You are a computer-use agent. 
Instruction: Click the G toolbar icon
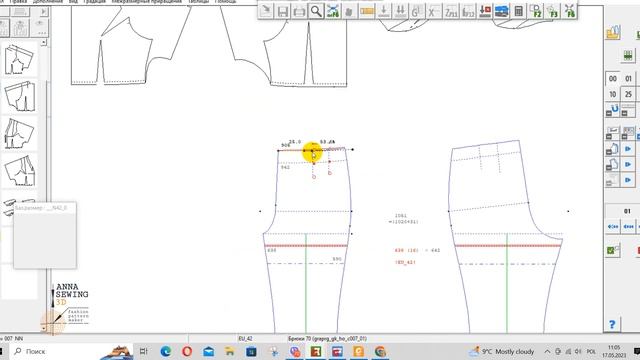coord(417,11)
